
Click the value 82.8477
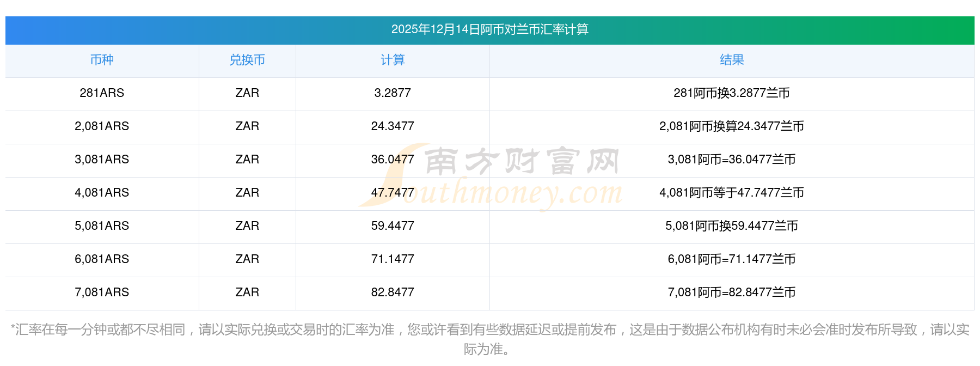coord(393,292)
